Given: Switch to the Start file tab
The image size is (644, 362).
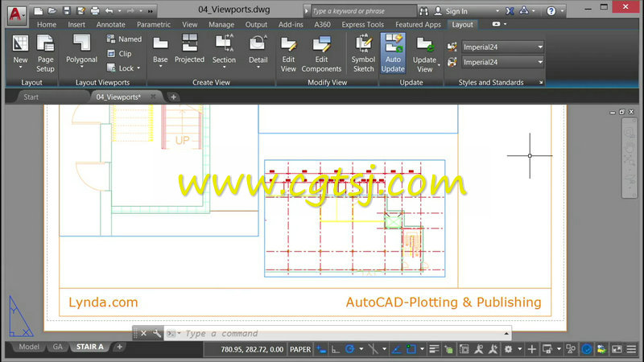Looking at the screenshot, I should pos(31,97).
